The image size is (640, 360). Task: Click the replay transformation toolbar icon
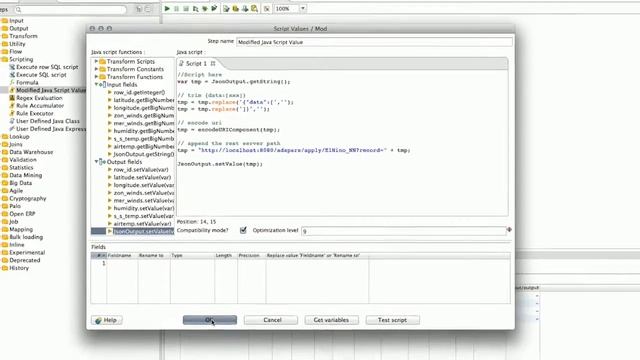214,8
